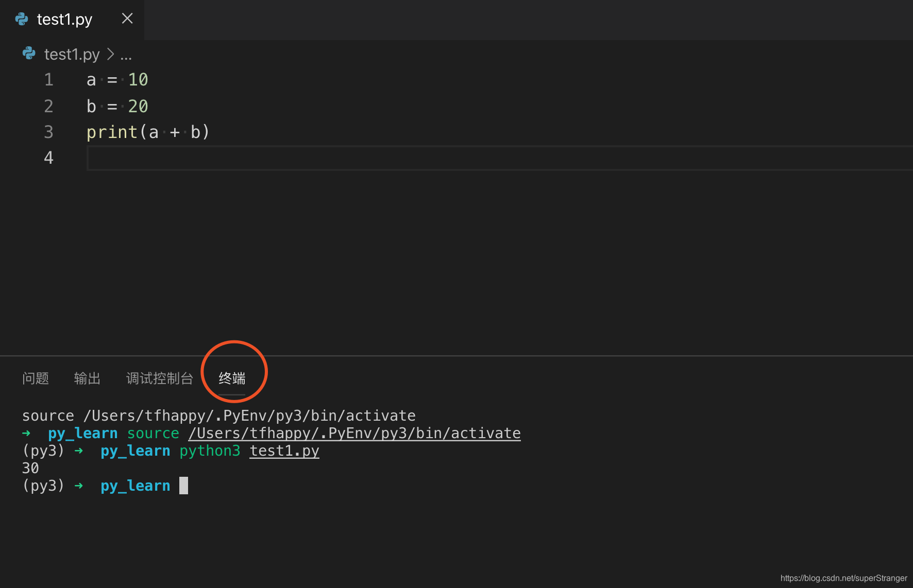Viewport: 913px width, 588px height.
Task: Click the python3 command in the terminal
Action: click(x=210, y=451)
